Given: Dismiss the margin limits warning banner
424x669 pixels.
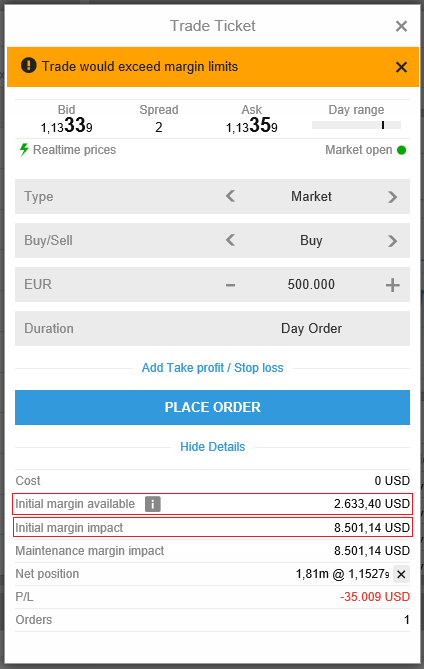Looking at the screenshot, I should pyautogui.click(x=401, y=67).
